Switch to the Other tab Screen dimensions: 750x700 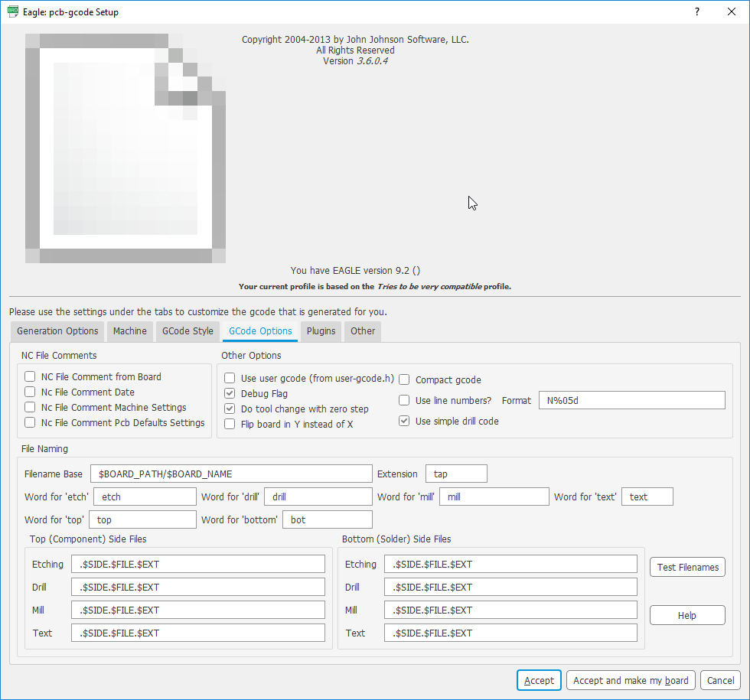(x=363, y=330)
